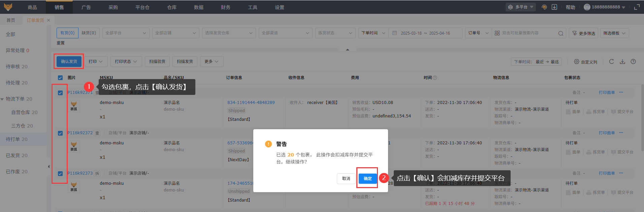Open the 采购 top menu

[113, 7]
